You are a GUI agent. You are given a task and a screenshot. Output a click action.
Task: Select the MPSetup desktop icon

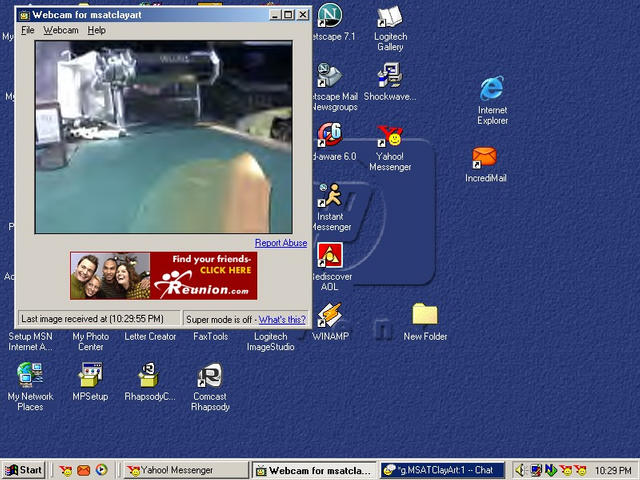90,375
